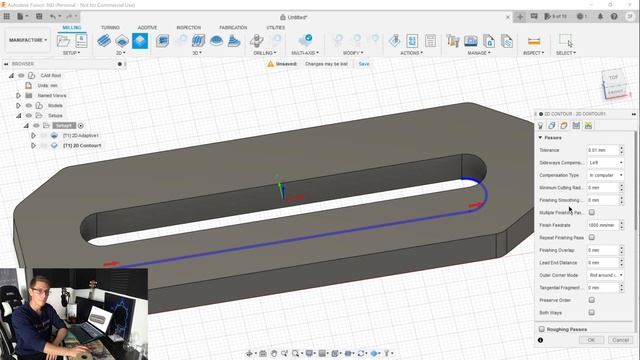Add a new design tab with plus
This screenshot has width=640, height=360.
(x=520, y=17)
